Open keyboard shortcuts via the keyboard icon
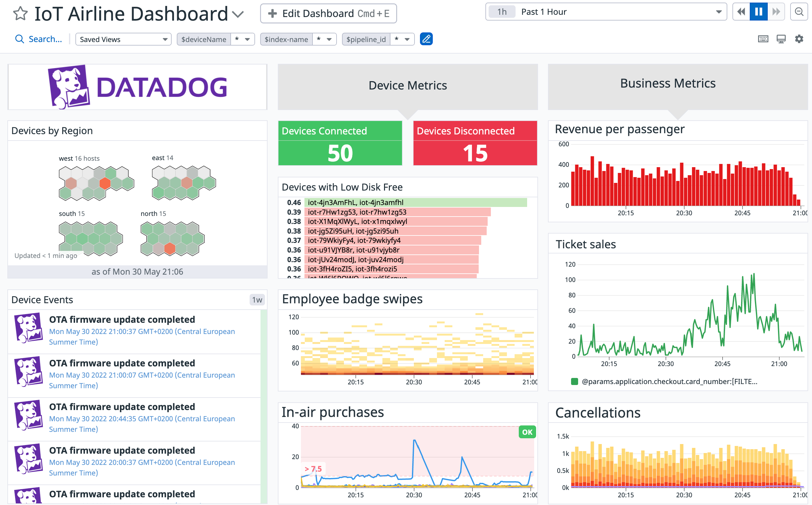The image size is (812, 505). pyautogui.click(x=763, y=39)
